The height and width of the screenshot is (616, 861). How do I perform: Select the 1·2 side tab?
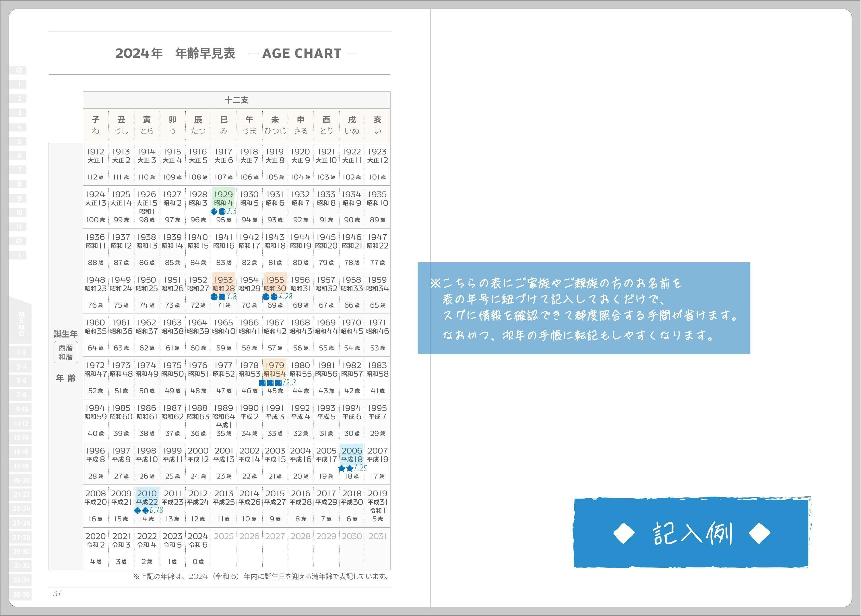pyautogui.click(x=21, y=352)
